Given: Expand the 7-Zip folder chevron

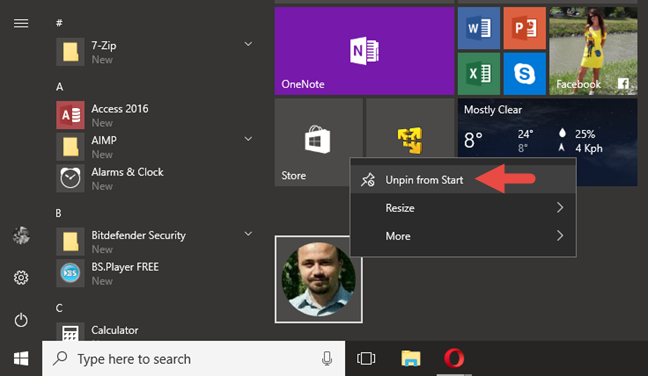Looking at the screenshot, I should (x=248, y=44).
